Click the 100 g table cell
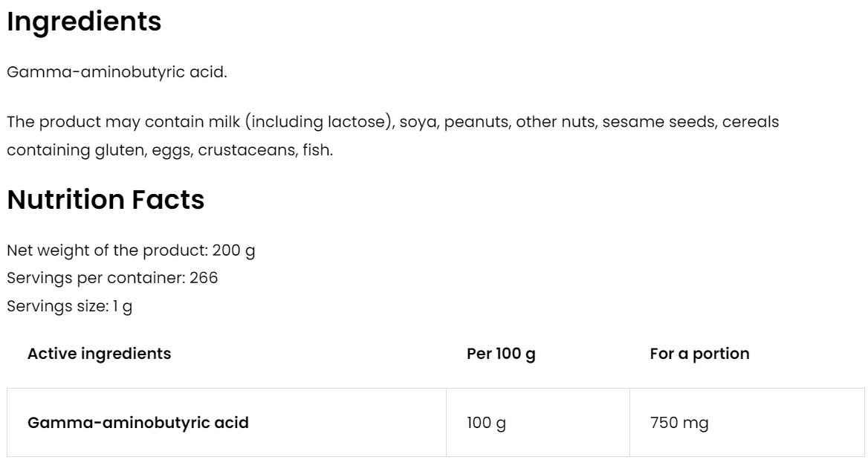This screenshot has width=868, height=460. coord(486,424)
